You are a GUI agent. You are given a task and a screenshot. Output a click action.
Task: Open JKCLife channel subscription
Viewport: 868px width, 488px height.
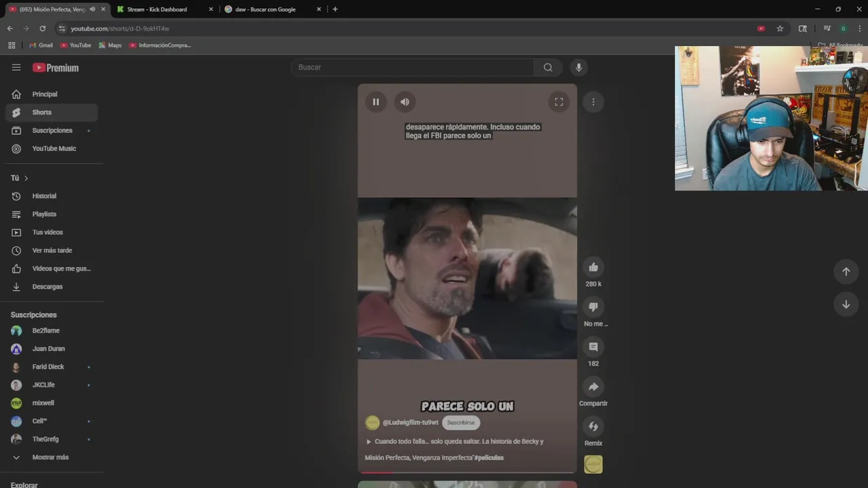tap(52, 385)
